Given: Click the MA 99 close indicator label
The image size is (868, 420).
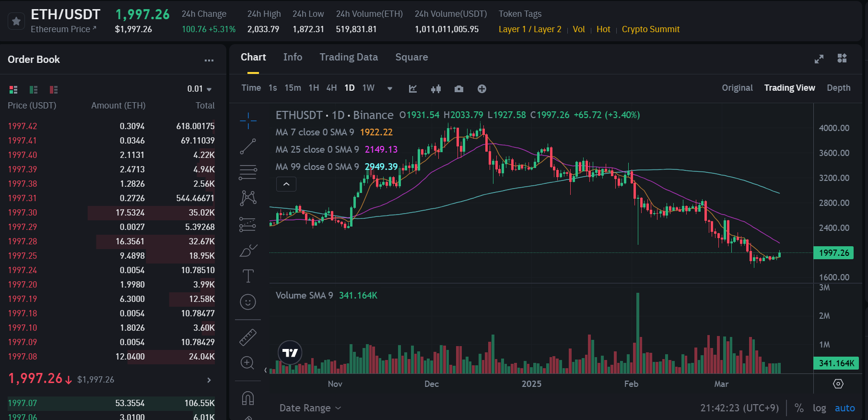Looking at the screenshot, I should coord(317,167).
